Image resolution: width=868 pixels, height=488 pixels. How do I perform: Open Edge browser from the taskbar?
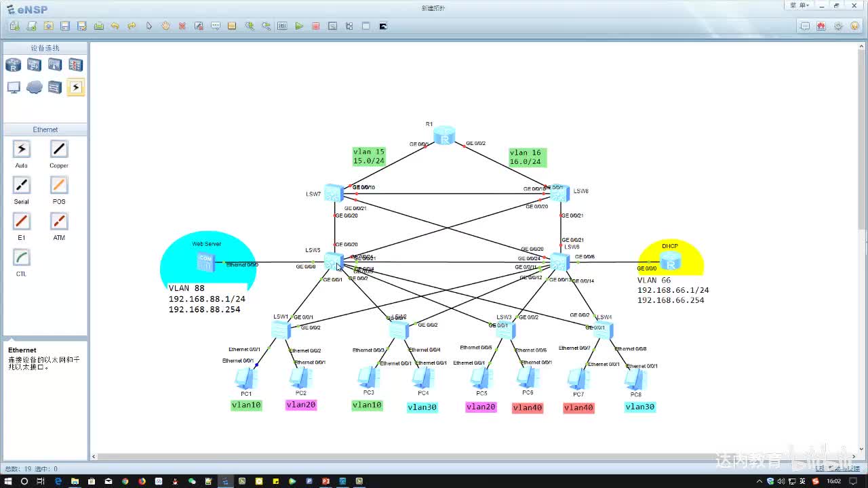coord(58,481)
